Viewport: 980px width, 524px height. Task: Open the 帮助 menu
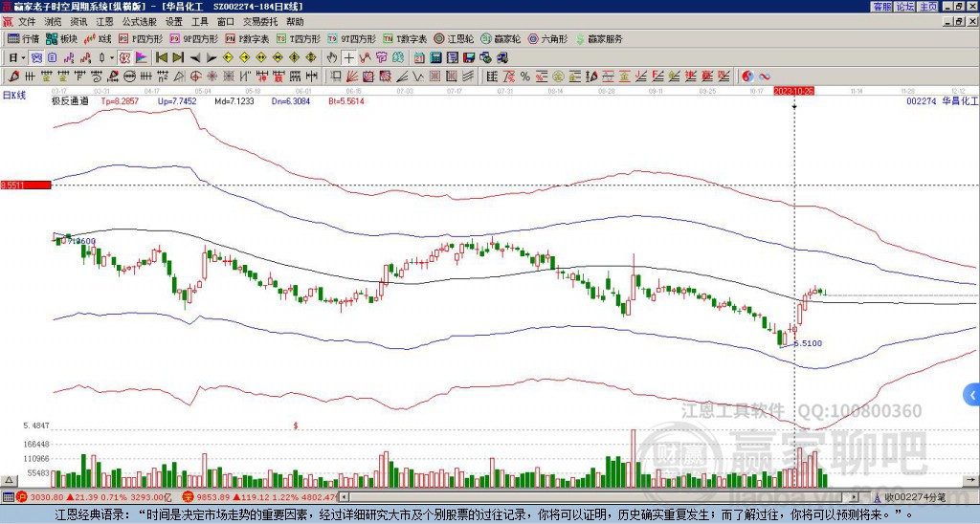pos(295,22)
